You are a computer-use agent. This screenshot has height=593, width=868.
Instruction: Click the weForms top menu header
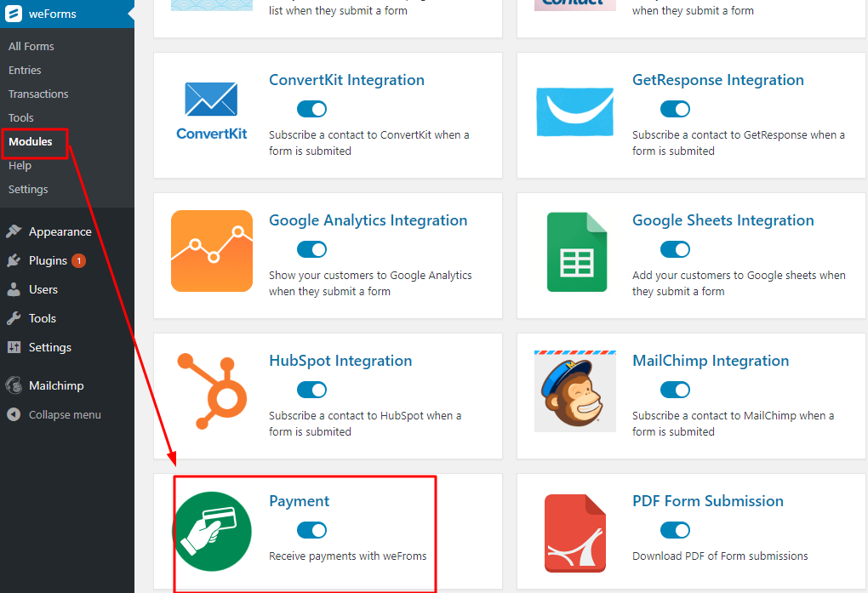click(x=67, y=14)
